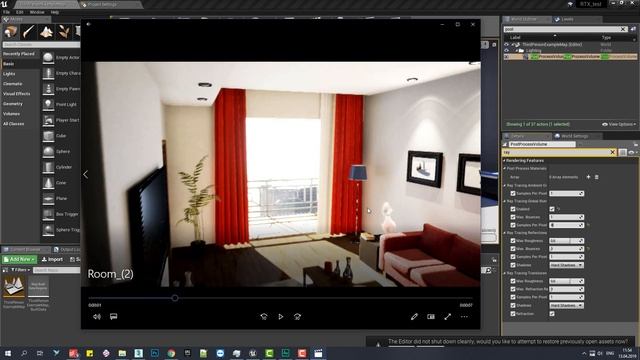The image size is (640, 360).
Task: Open subtitles and captions icon
Action: tap(113, 317)
